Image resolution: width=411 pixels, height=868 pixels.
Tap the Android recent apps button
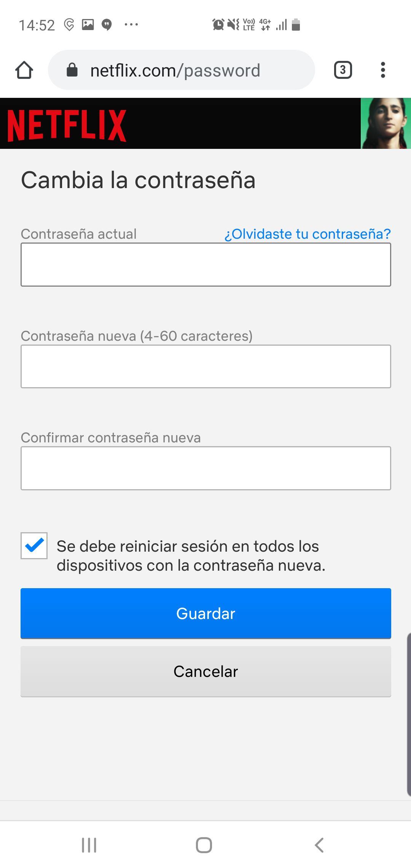click(89, 845)
